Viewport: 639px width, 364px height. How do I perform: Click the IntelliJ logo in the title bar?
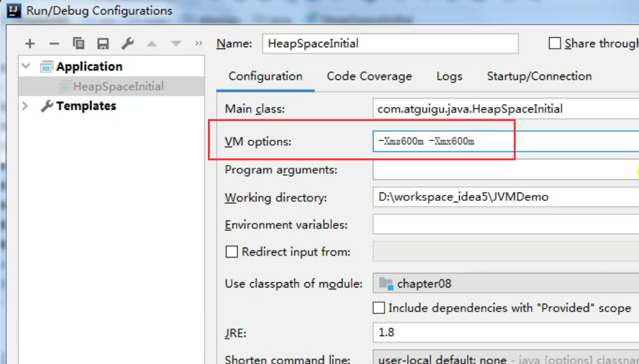tap(13, 10)
